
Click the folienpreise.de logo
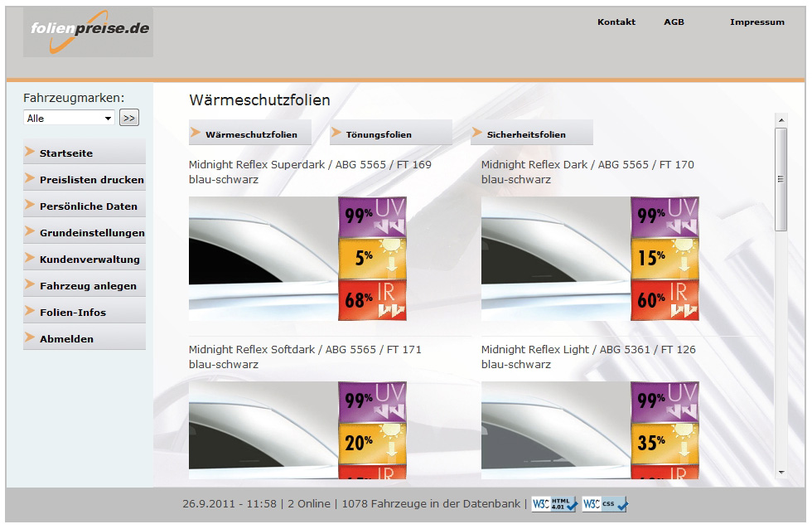point(89,32)
